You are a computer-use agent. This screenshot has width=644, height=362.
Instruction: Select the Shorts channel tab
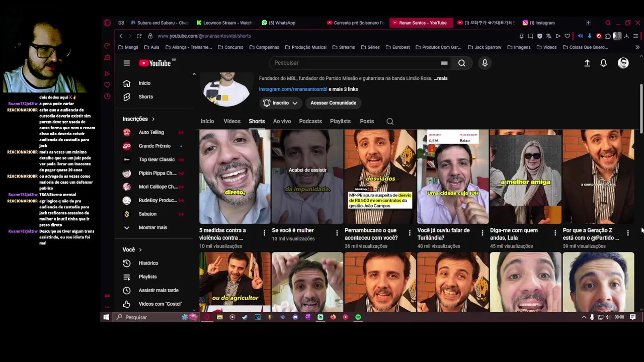tap(257, 121)
